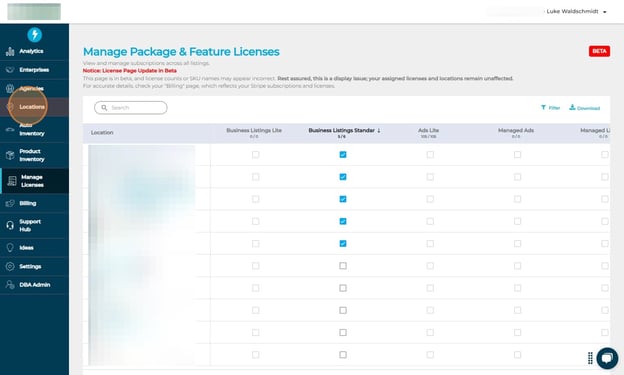Click the dotted grip handle beside chat

point(590,358)
